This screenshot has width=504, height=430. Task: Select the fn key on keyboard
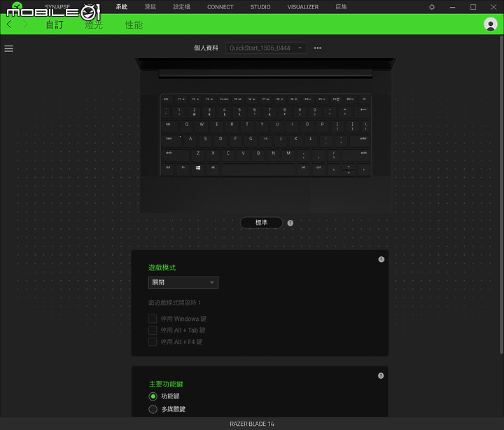coord(183,169)
